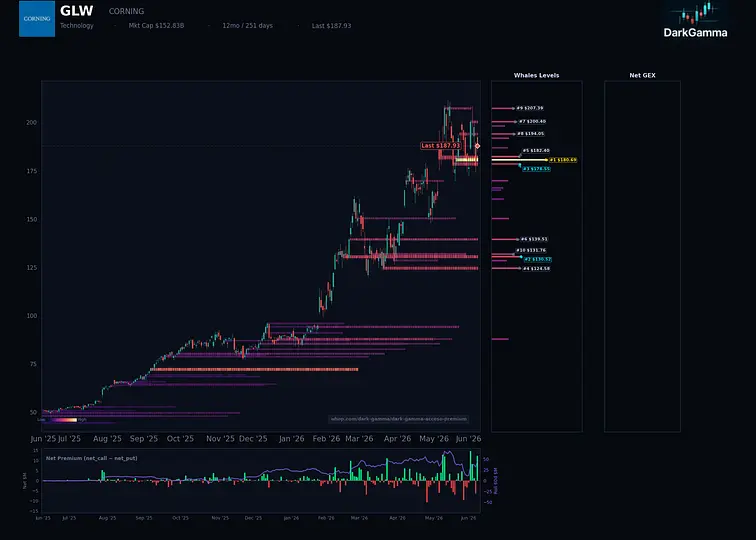Viewport: 756px width, 540px height.
Task: Click May '26 on the main chart axis
Action: (x=434, y=439)
